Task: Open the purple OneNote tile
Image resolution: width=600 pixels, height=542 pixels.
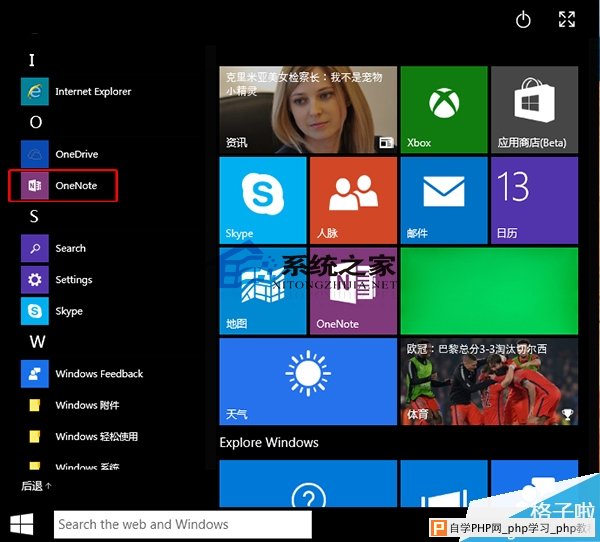Action: pyautogui.click(x=353, y=291)
